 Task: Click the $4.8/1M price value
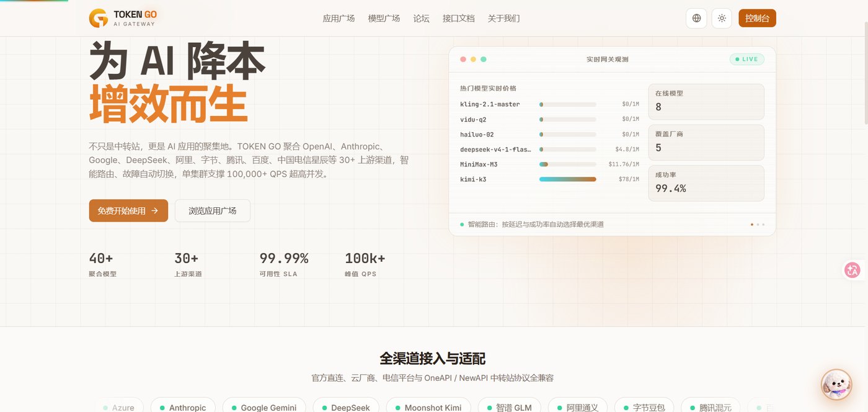(x=627, y=150)
